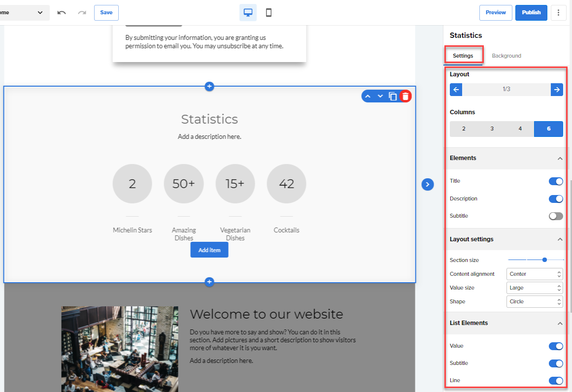Add section above Statistics with plus
Screen dimensions: 572x392
(209, 86)
